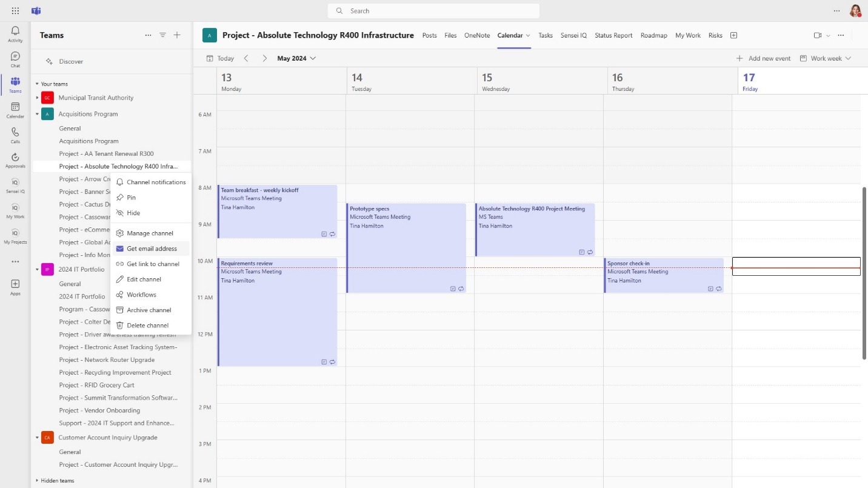Image resolution: width=868 pixels, height=488 pixels.
Task: Choose Edit channel from the menu
Action: (x=152, y=279)
